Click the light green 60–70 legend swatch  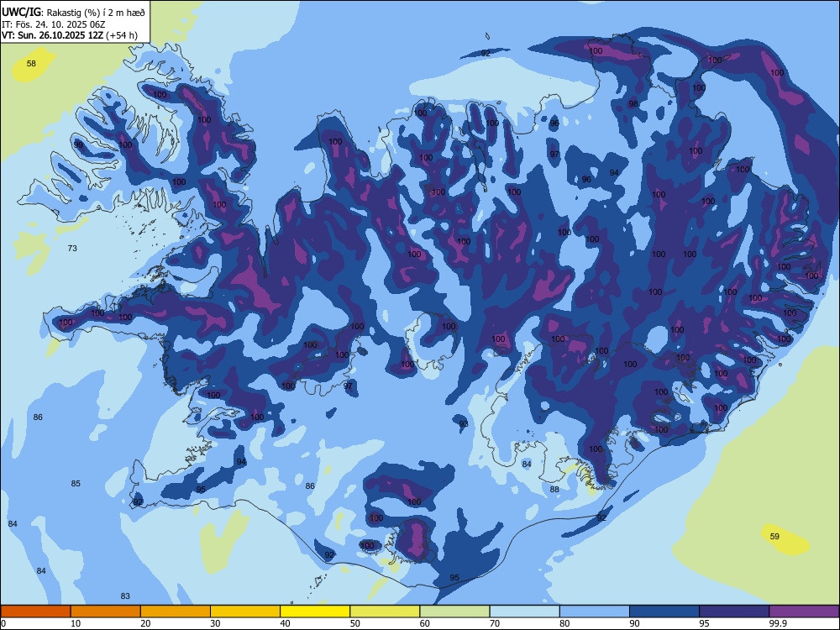(x=454, y=612)
